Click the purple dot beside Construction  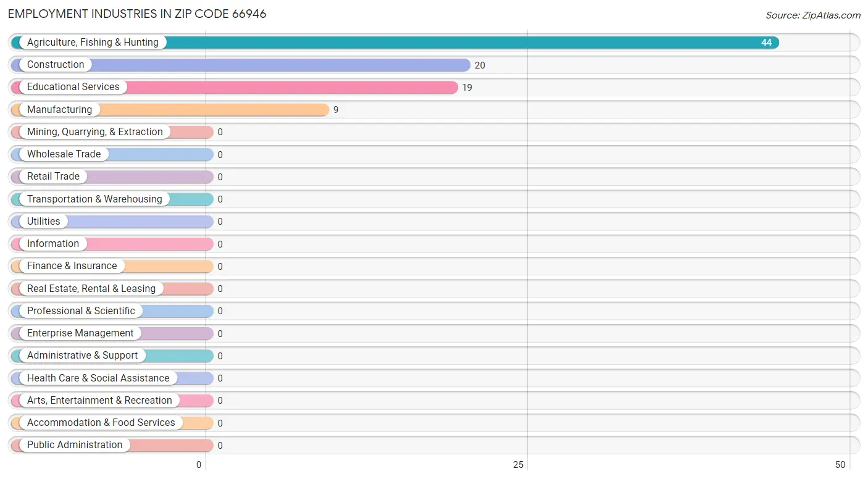pos(17,65)
